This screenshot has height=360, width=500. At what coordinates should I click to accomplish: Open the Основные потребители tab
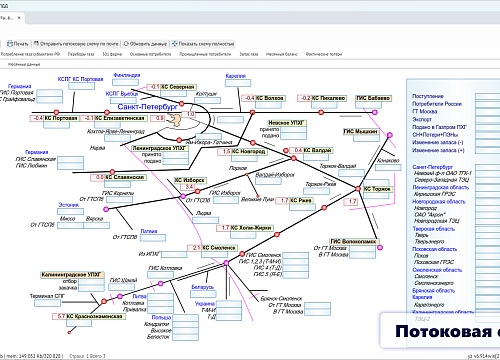tap(150, 54)
